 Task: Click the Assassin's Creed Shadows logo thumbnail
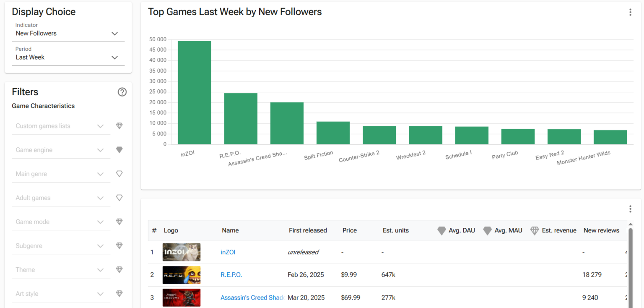pyautogui.click(x=181, y=298)
